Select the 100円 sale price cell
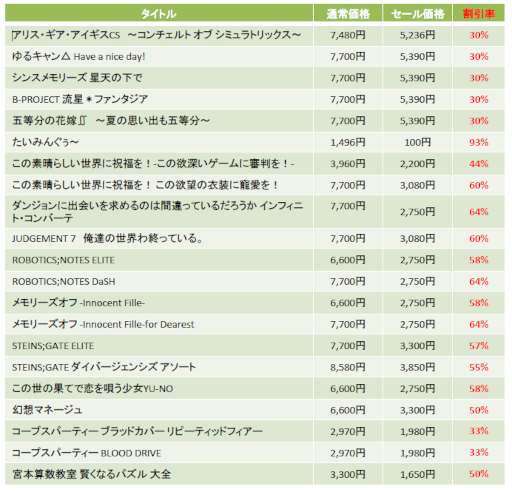This screenshot has height=492, width=512. [418, 142]
